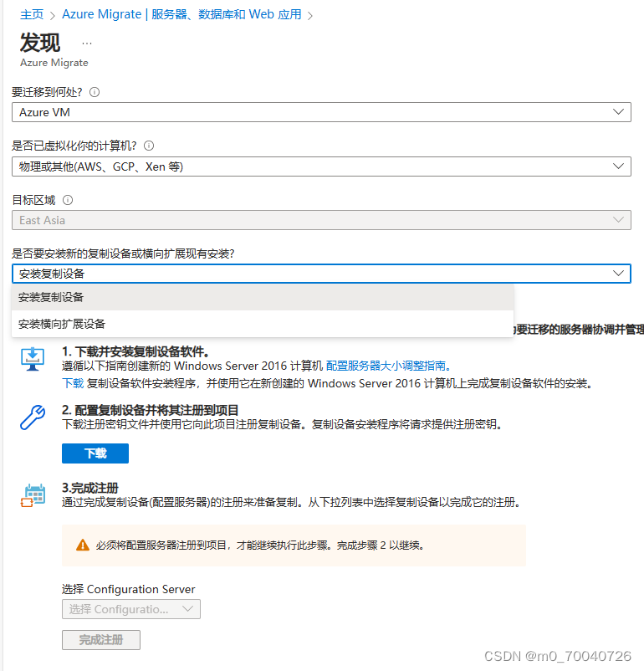Image resolution: width=644 pixels, height=671 pixels.
Task: Collapse the 安装复制设备 combo box
Action: coord(321,274)
